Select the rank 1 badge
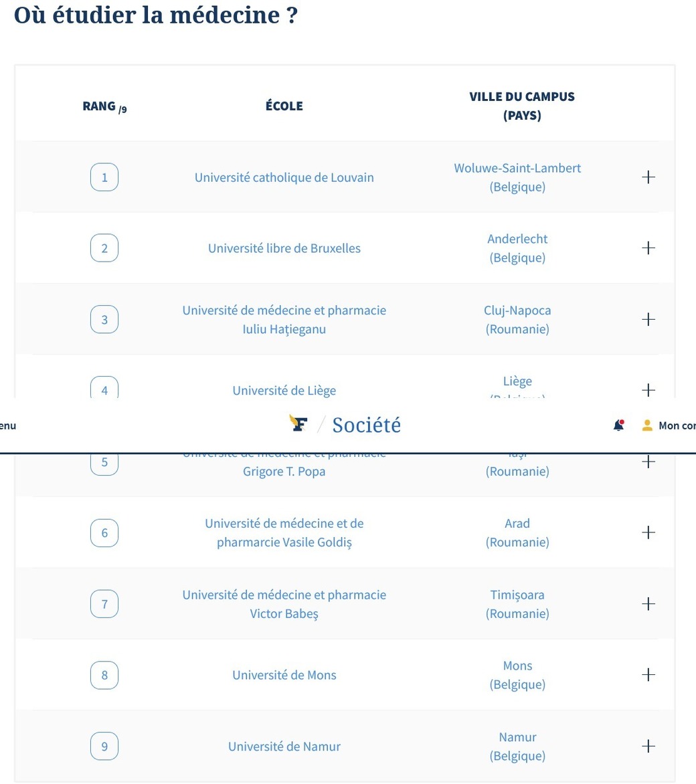Image resolution: width=696 pixels, height=784 pixels. point(104,178)
